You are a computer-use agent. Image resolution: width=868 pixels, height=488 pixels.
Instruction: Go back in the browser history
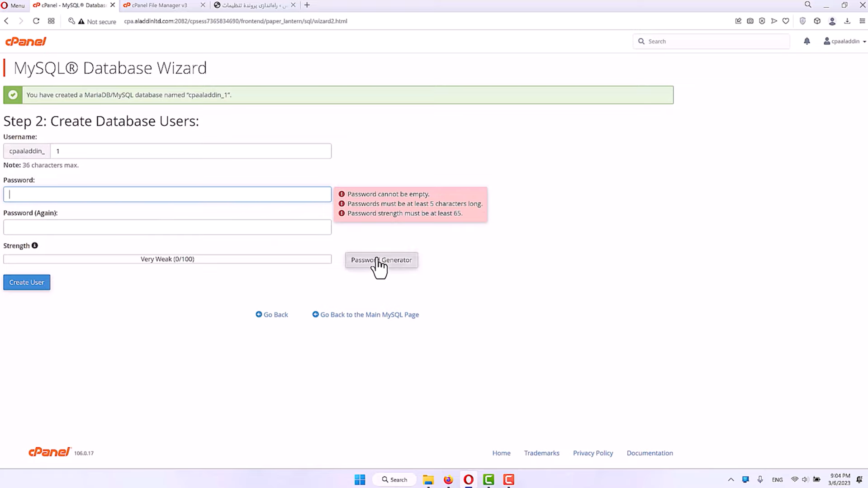6,21
